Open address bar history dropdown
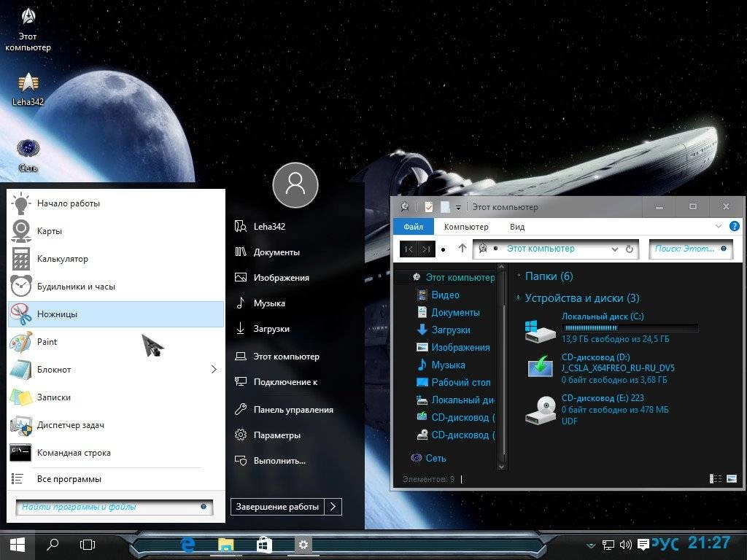747x560 pixels. pos(615,249)
